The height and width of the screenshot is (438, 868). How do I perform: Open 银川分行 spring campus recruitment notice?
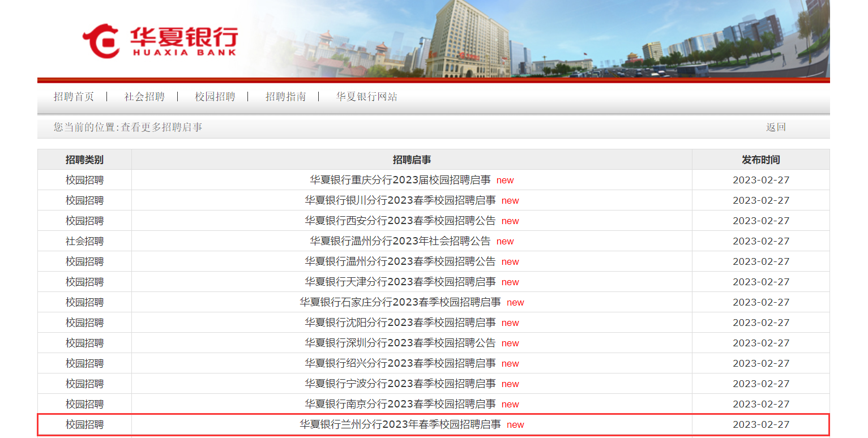tap(400, 200)
